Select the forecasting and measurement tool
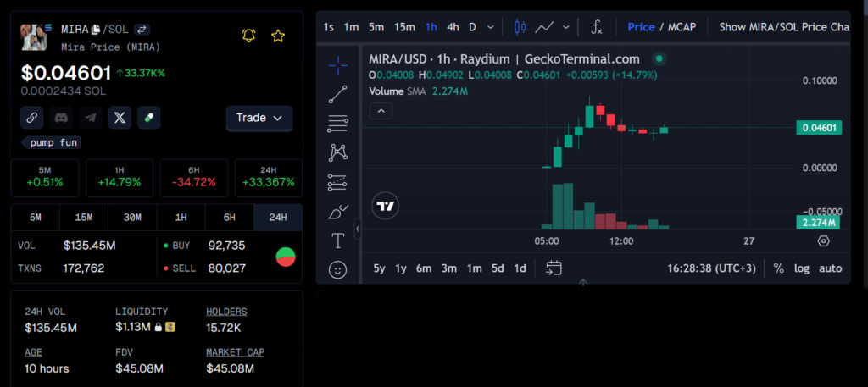868x387 pixels. [337, 182]
